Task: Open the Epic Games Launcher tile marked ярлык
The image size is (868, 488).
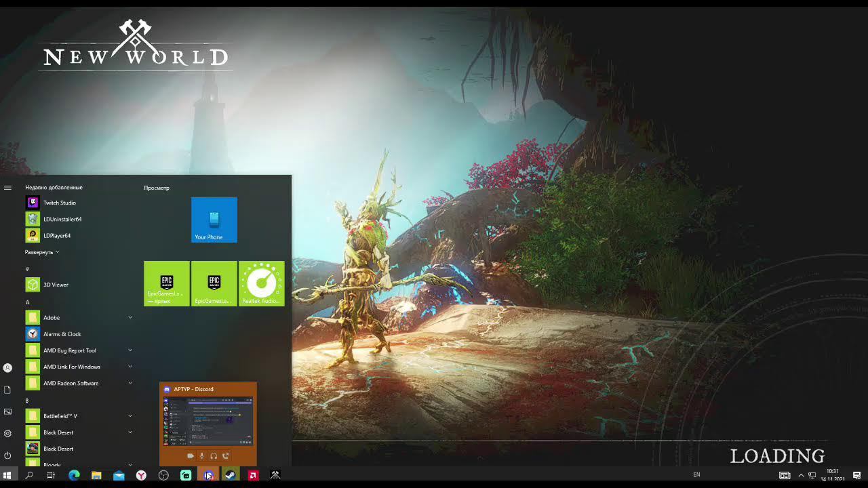Action: click(167, 283)
